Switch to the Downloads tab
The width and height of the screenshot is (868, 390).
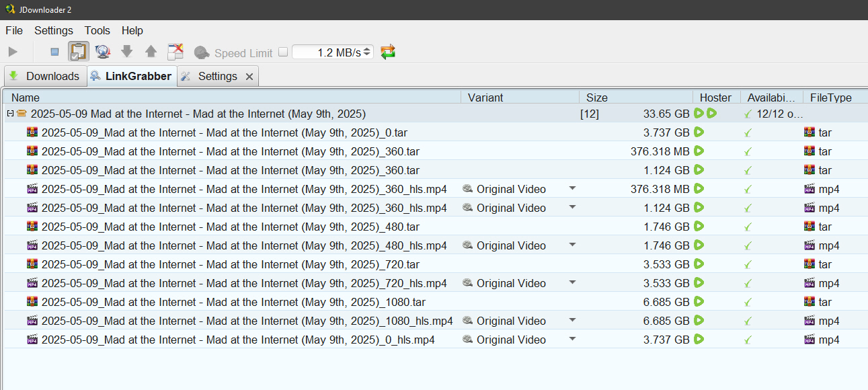pos(44,76)
